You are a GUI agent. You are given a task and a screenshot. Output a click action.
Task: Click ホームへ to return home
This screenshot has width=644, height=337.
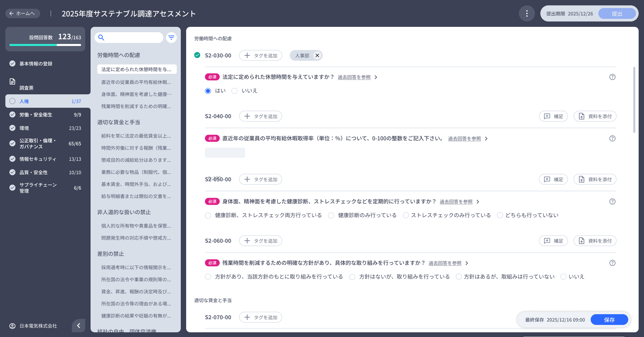(22, 13)
